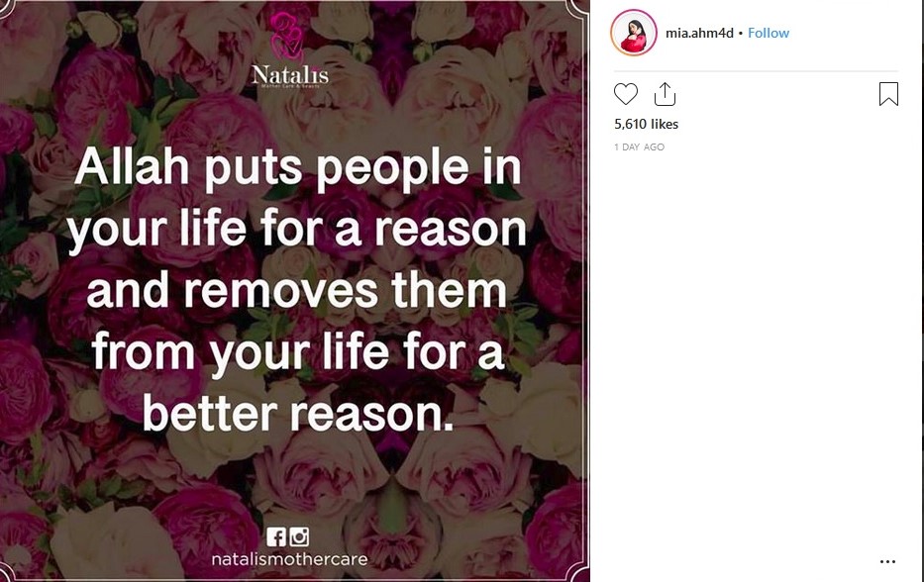Open the 1 DAY AGO timestamp
Image resolution: width=924 pixels, height=582 pixels.
[x=639, y=147]
